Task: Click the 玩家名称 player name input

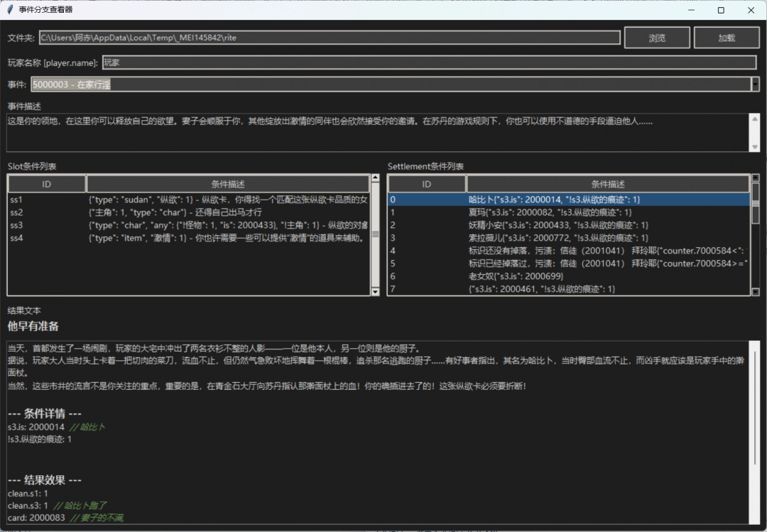Action: (429, 63)
